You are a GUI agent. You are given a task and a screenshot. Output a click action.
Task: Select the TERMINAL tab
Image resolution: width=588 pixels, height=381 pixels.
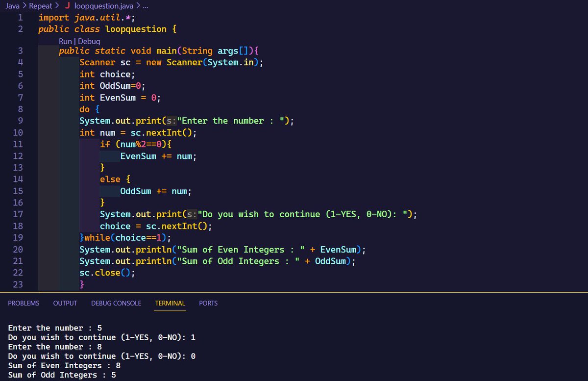pos(170,303)
